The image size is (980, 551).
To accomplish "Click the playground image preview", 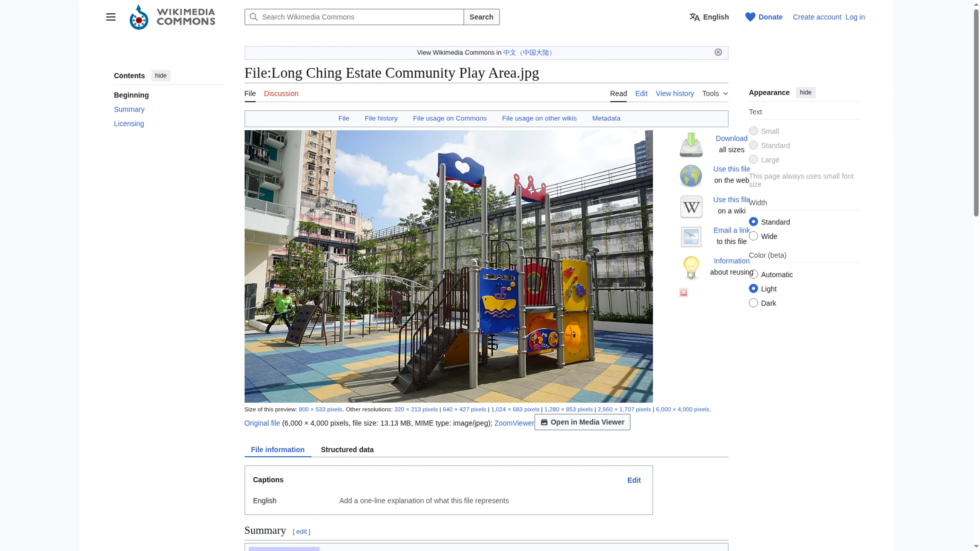I will (x=449, y=266).
